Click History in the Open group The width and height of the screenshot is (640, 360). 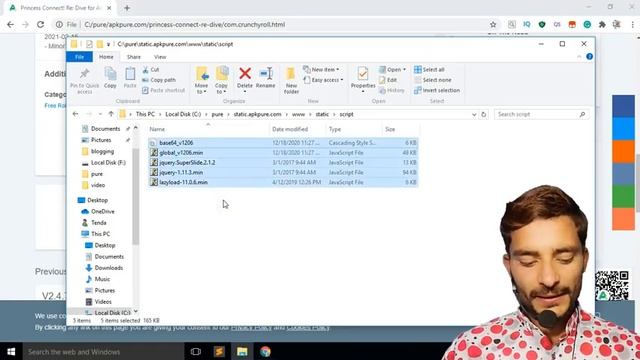tap(392, 90)
